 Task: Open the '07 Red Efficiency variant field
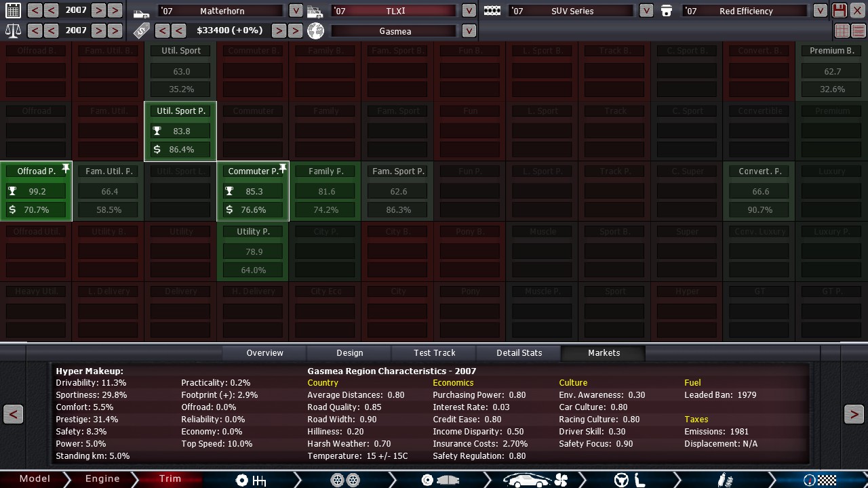tap(746, 11)
